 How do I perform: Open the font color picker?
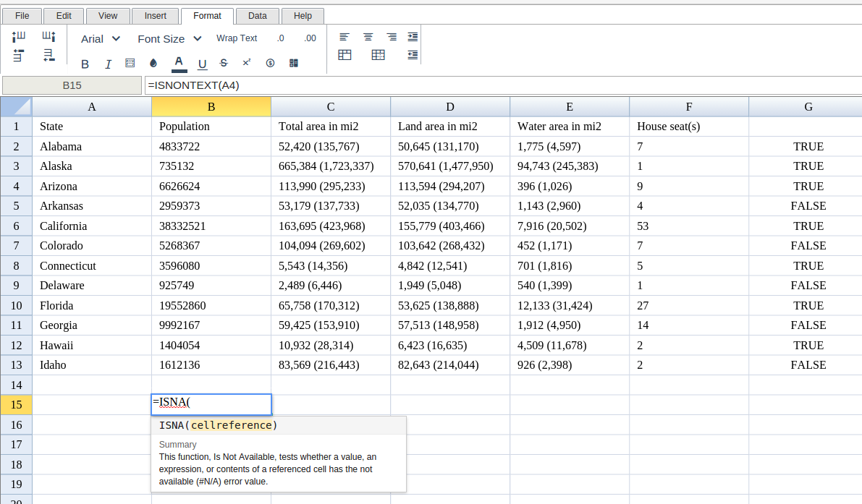[179, 63]
